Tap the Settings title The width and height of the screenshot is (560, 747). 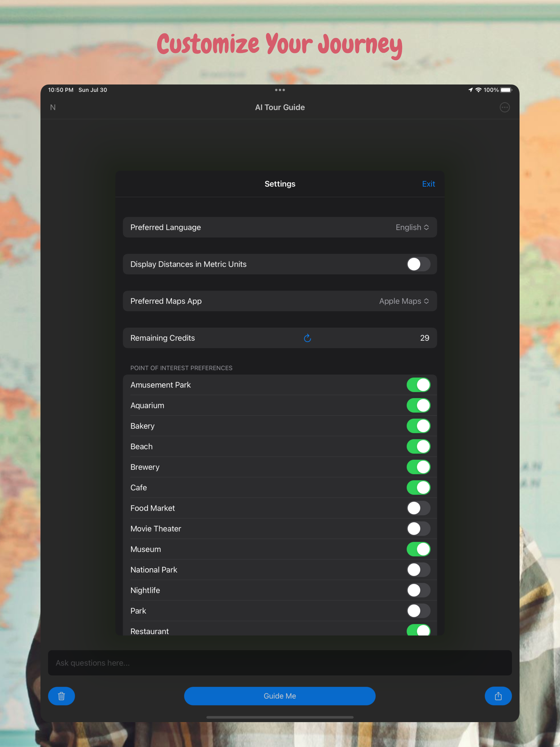pyautogui.click(x=280, y=184)
